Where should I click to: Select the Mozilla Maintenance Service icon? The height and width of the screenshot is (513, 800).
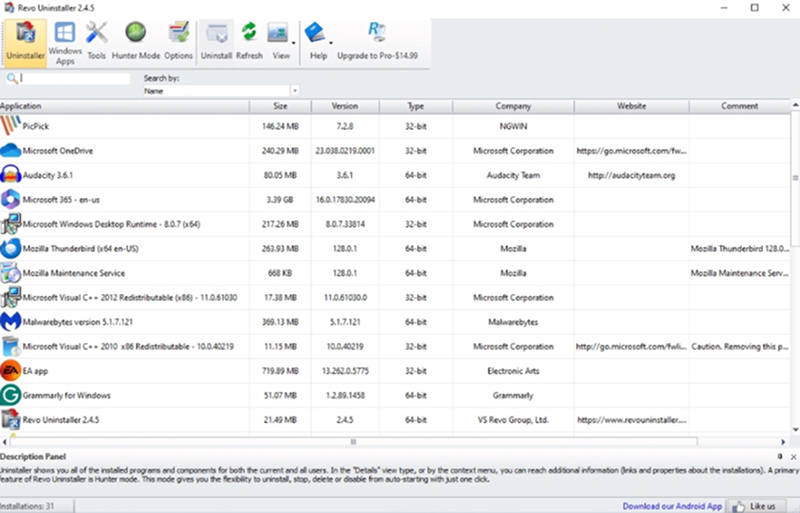pyautogui.click(x=11, y=273)
